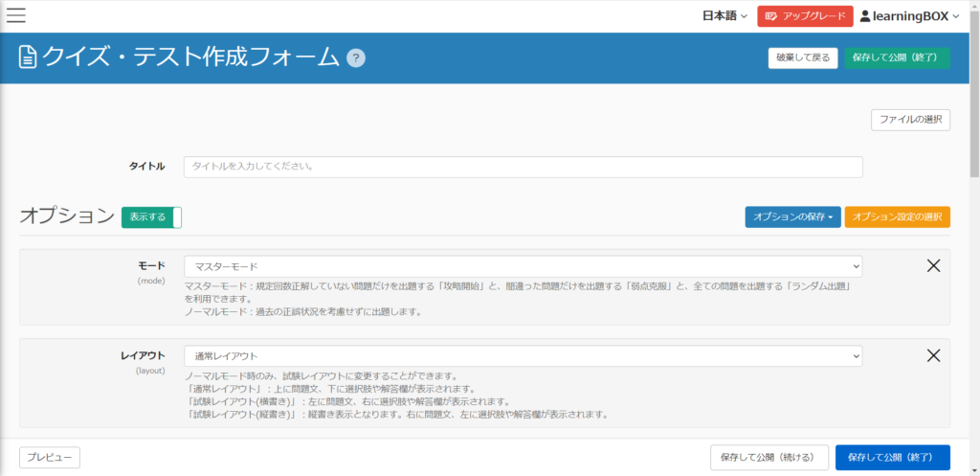Click the オプション設定の選択 button

point(897,217)
